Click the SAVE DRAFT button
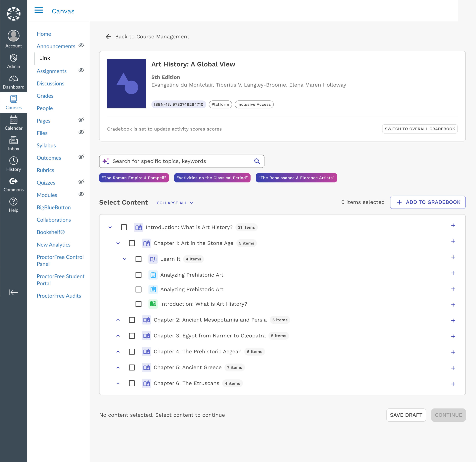Viewport: 476px width, 462px height. (406, 415)
